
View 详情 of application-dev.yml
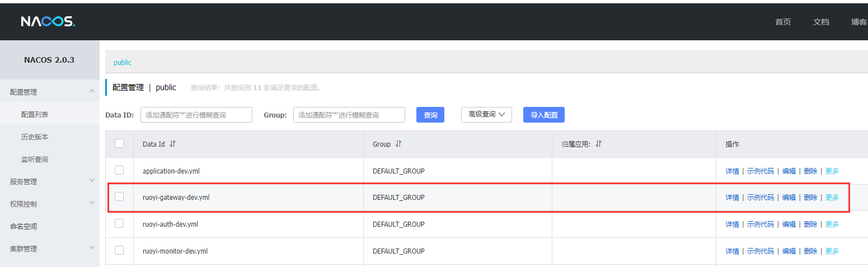tap(732, 171)
